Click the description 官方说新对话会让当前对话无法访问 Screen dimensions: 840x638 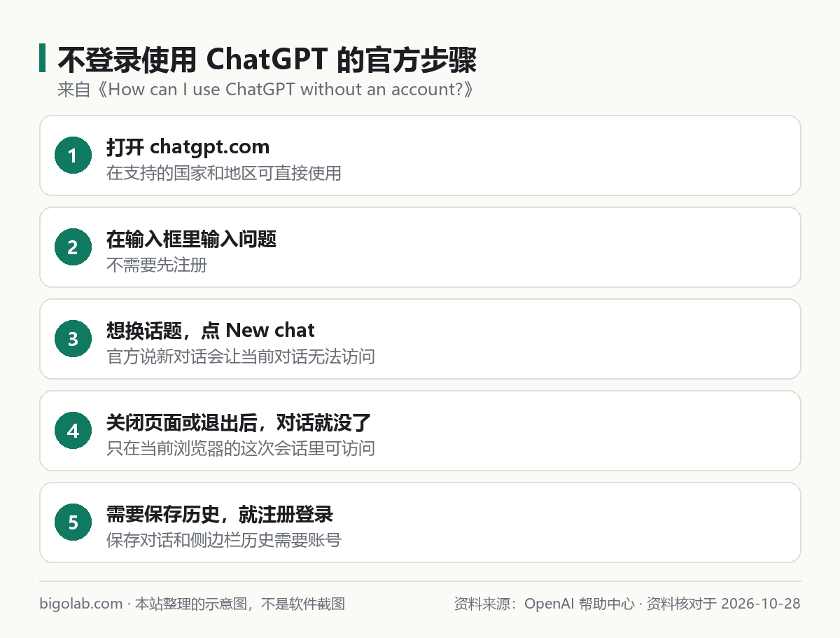241,356
